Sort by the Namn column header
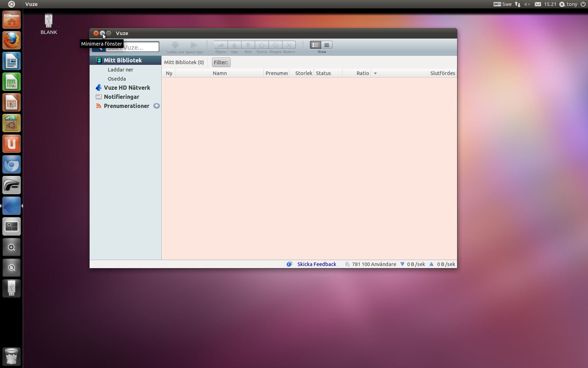Image resolution: width=588 pixels, height=368 pixels. (x=220, y=73)
